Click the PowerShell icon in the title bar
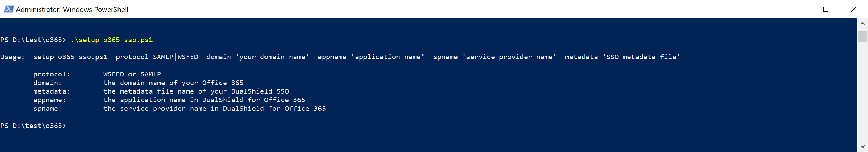Image resolution: width=868 pixels, height=152 pixels. (9, 9)
